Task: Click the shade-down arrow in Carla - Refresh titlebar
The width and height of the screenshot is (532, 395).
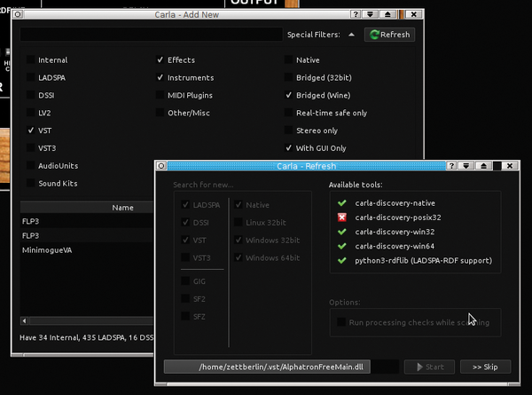Action: (466, 166)
